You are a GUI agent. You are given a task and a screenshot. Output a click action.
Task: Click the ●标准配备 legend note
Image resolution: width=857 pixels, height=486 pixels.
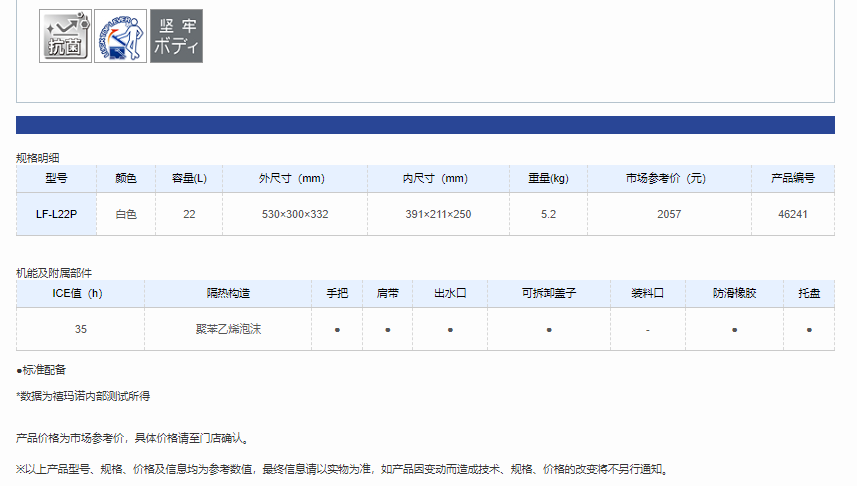pos(41,370)
